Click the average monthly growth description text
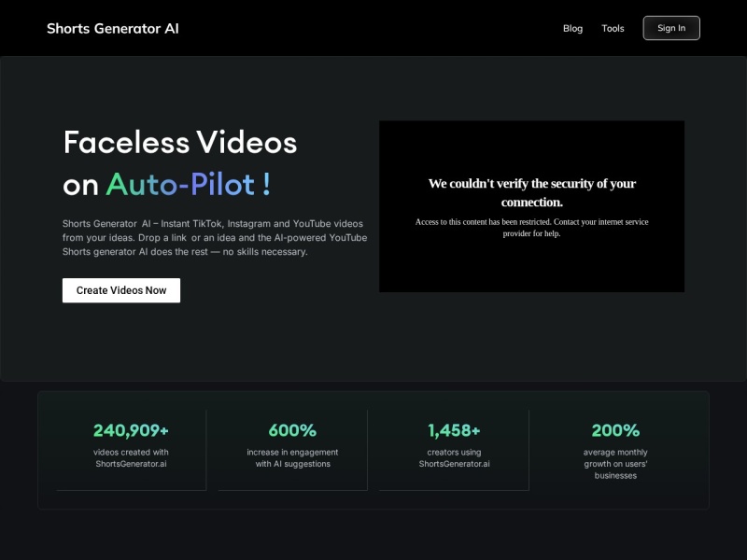 (x=613, y=464)
